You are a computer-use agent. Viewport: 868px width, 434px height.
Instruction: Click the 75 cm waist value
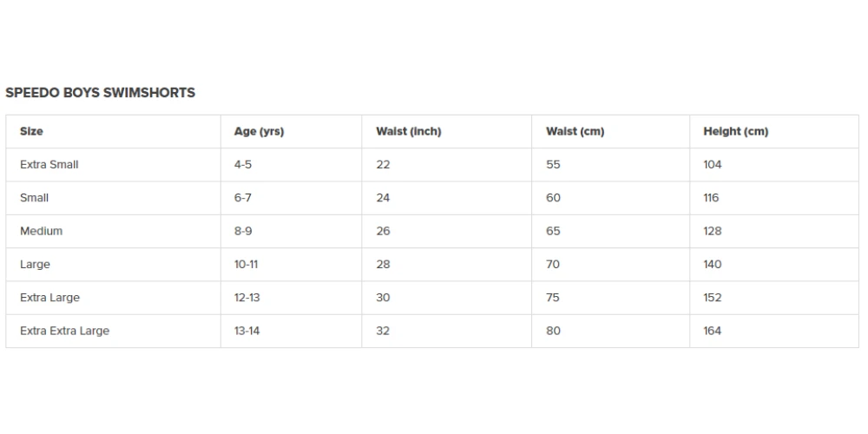[x=553, y=298]
